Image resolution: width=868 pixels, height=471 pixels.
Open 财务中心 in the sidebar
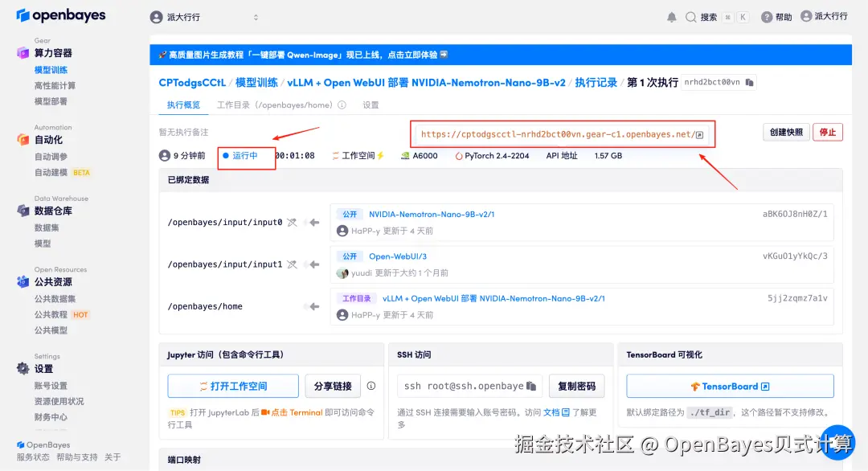pos(51,417)
